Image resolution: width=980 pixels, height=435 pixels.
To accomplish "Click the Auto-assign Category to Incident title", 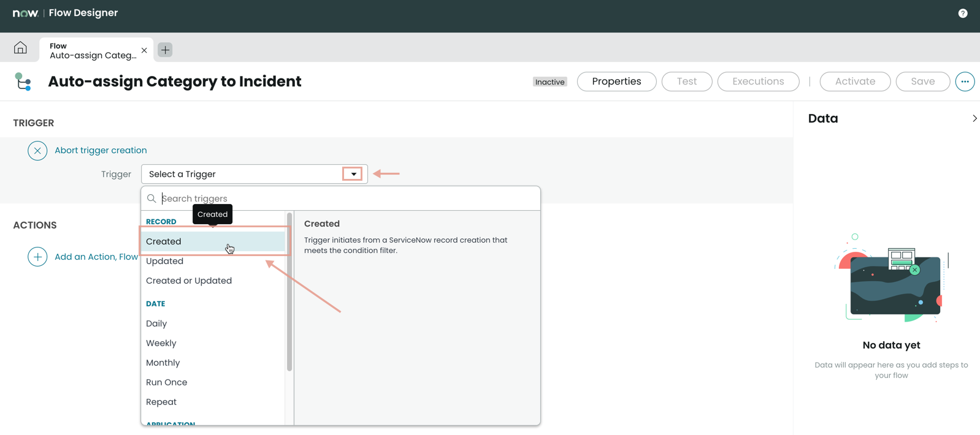I will click(x=175, y=81).
